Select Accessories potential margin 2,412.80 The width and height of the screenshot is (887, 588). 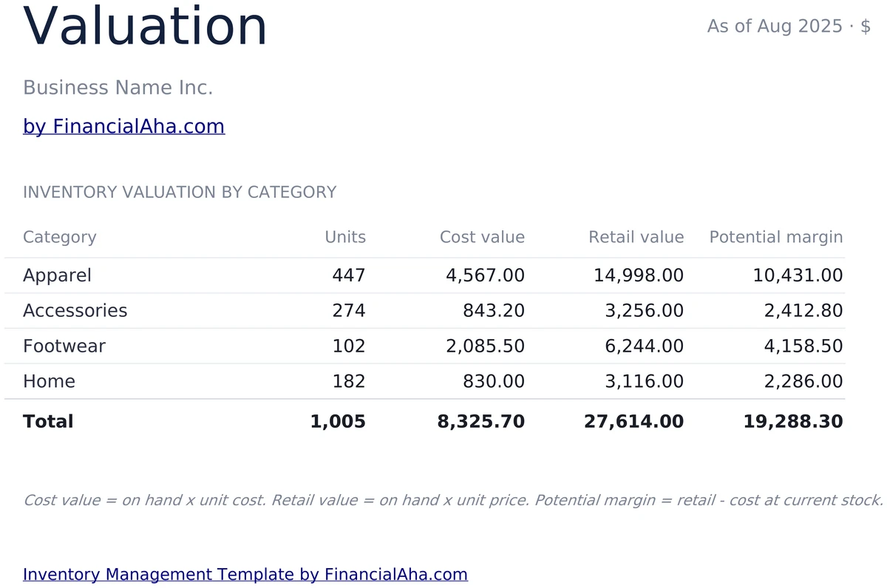(x=803, y=311)
